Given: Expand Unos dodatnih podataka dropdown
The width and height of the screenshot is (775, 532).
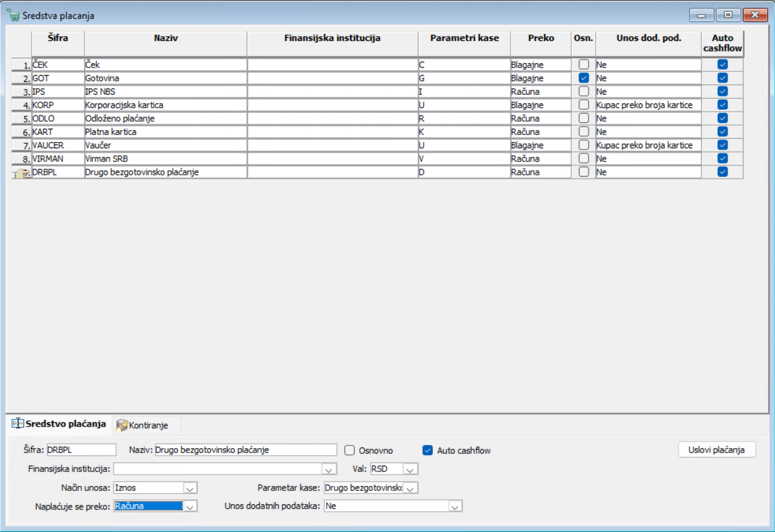Looking at the screenshot, I should tap(456, 506).
